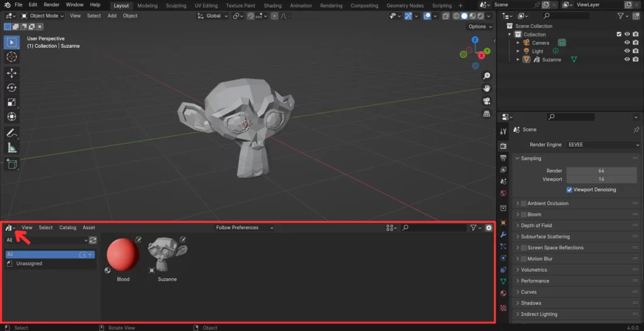Click the Render samples value field
This screenshot has width=644, height=331.
tap(601, 171)
